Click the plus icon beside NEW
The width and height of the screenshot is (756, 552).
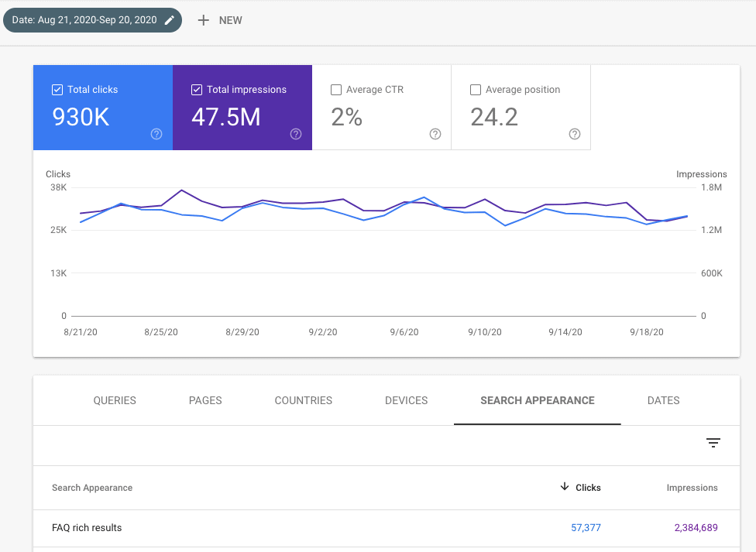(x=203, y=20)
